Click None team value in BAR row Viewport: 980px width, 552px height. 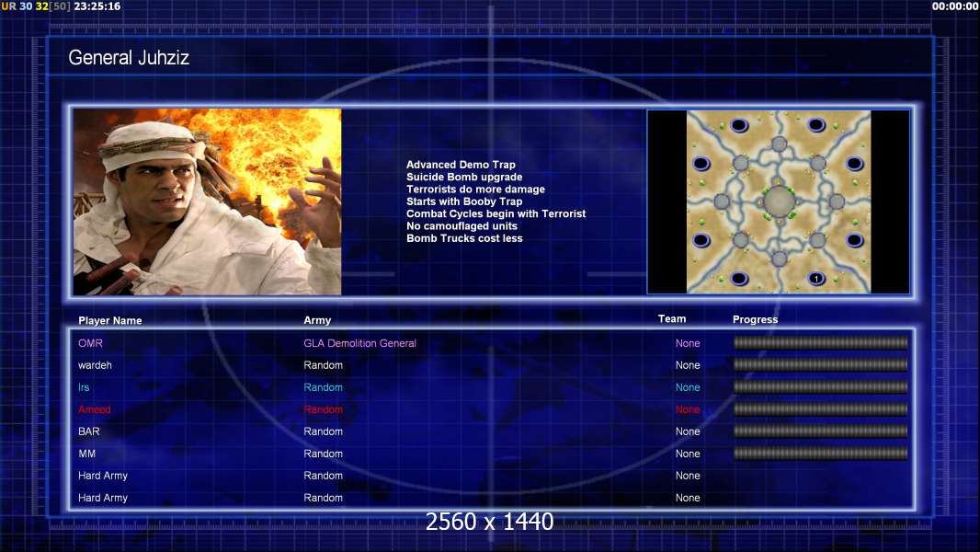[x=688, y=431]
